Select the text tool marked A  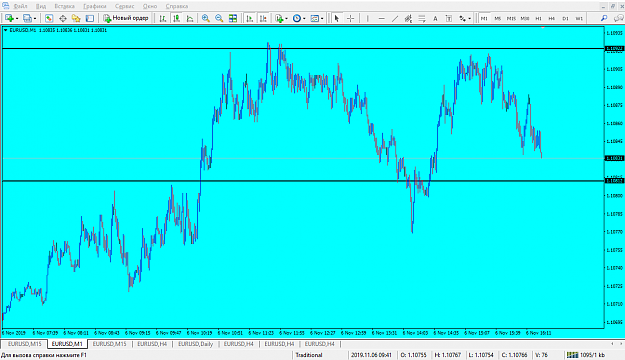[x=435, y=18]
